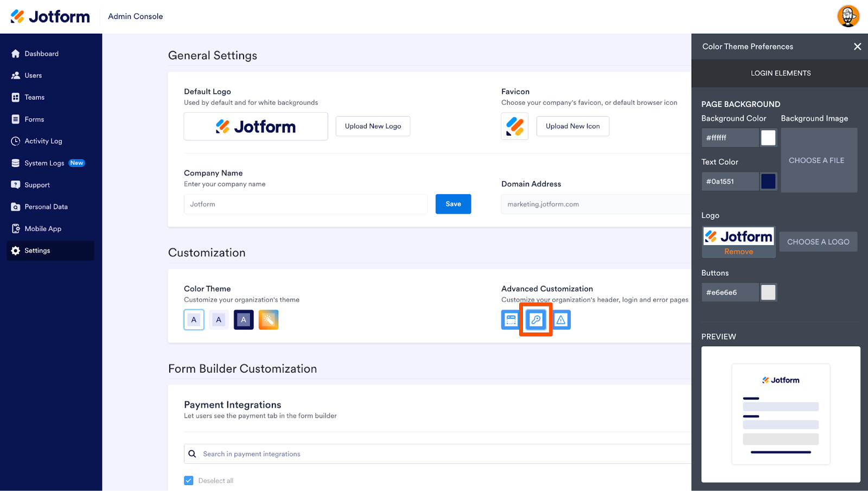Click Upload New Icon button
Image resolution: width=868 pixels, height=491 pixels.
(x=572, y=126)
